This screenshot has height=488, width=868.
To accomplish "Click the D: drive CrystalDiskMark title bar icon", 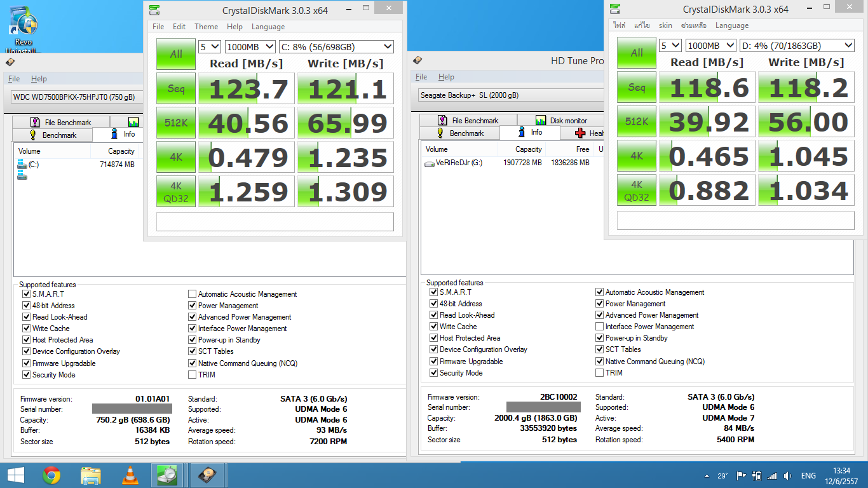I will pos(615,9).
